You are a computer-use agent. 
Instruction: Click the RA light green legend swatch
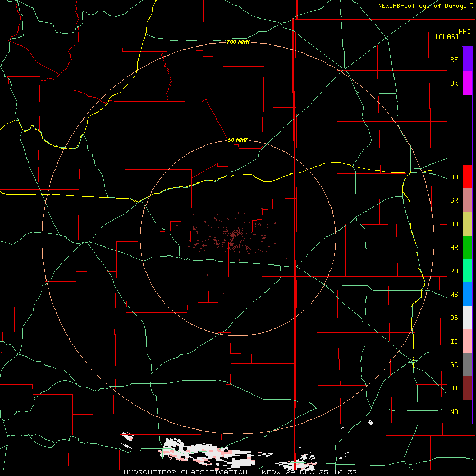tap(467, 271)
